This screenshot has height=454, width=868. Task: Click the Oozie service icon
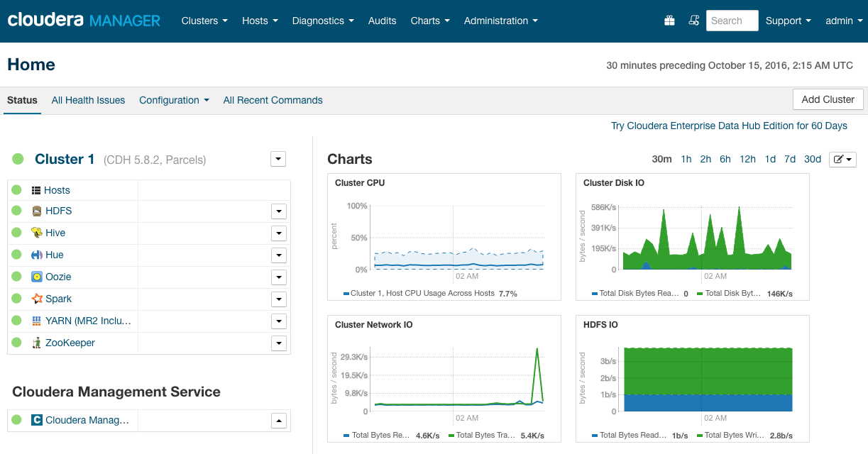[x=37, y=277]
